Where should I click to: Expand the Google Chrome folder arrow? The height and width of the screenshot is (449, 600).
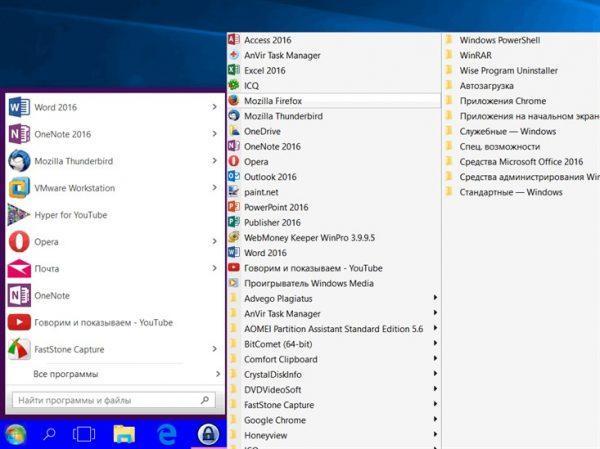tap(435, 419)
